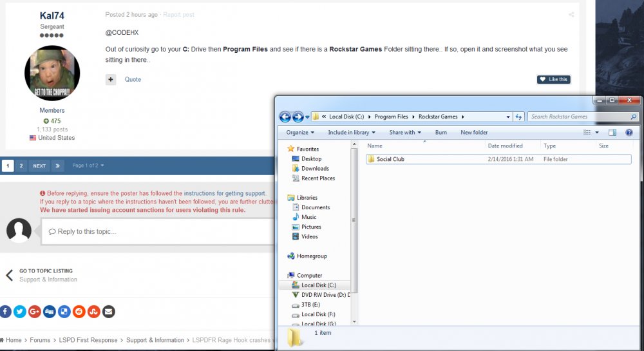Click navigation pane scrollbar down arrow
This screenshot has width=644, height=351.
pos(354,322)
